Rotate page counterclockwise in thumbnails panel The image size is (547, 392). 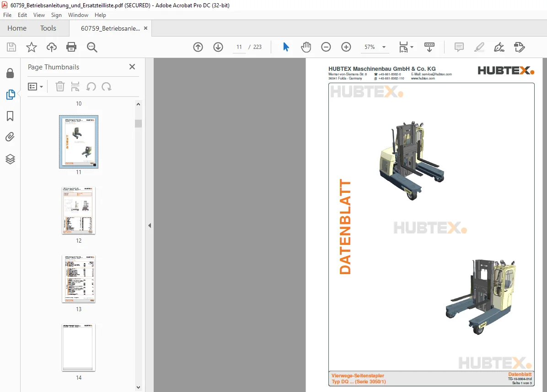(x=91, y=86)
